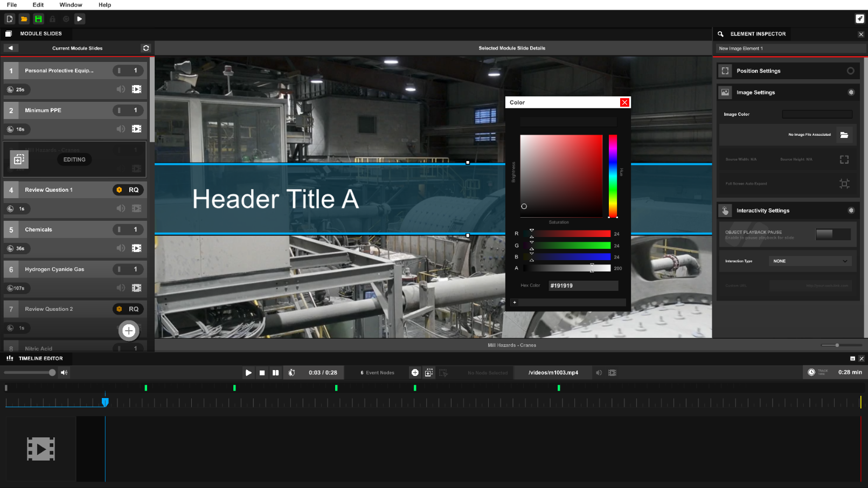The image size is (868, 488).
Task: Toggle audio on Personal Protective Equipment slide
Action: tap(121, 89)
